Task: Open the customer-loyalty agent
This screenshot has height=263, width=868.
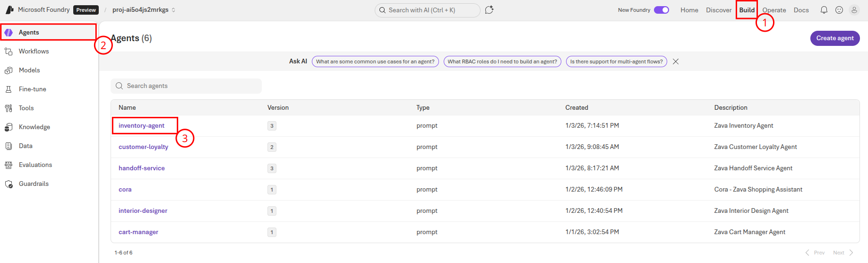Action: point(143,147)
